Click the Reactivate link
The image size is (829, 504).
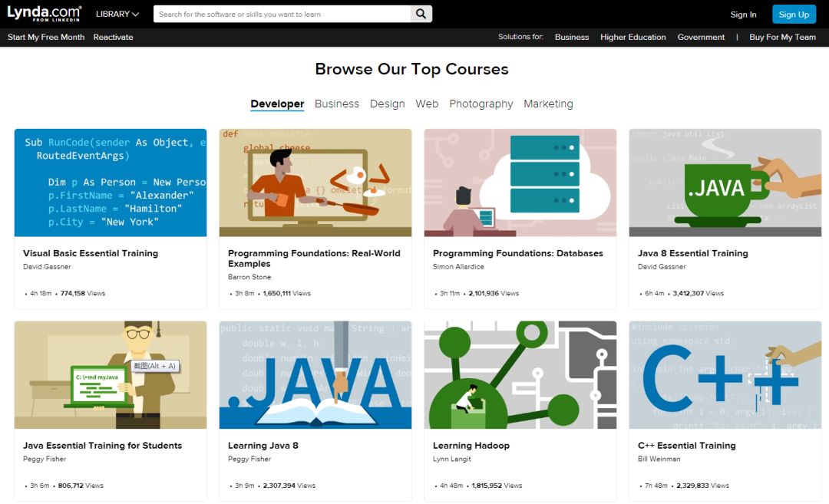coord(113,37)
